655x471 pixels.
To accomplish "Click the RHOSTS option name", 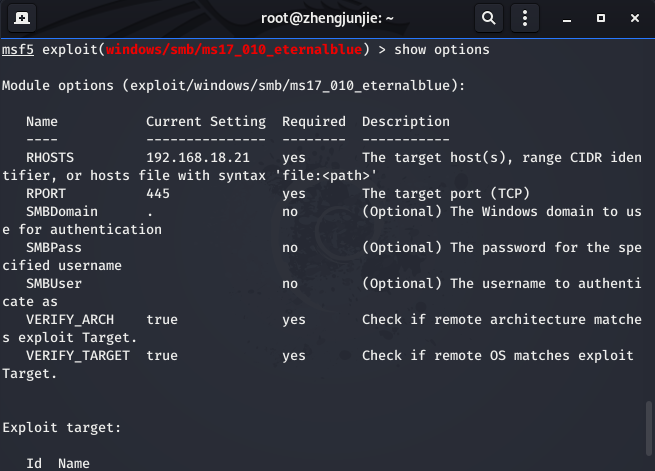I will 50,158.
